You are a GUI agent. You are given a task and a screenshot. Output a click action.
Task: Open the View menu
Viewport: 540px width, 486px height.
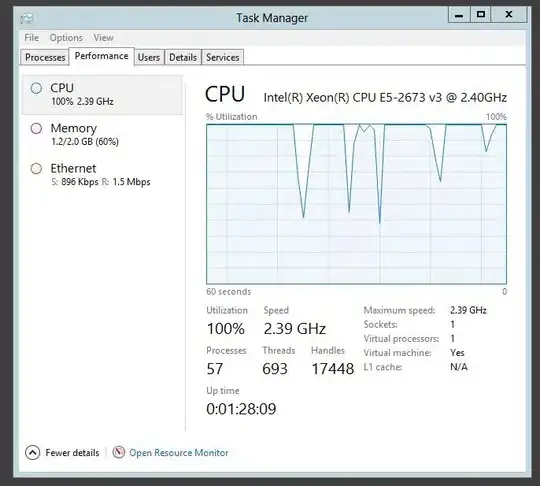pyautogui.click(x=103, y=38)
